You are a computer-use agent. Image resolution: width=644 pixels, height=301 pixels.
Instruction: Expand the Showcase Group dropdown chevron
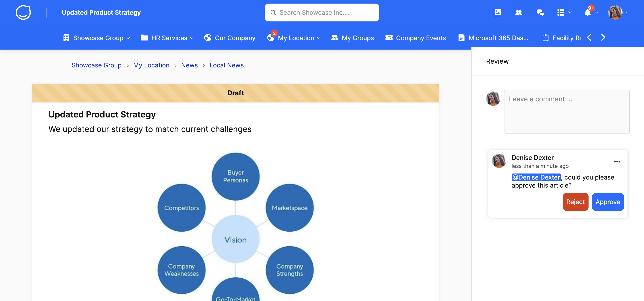[128, 38]
